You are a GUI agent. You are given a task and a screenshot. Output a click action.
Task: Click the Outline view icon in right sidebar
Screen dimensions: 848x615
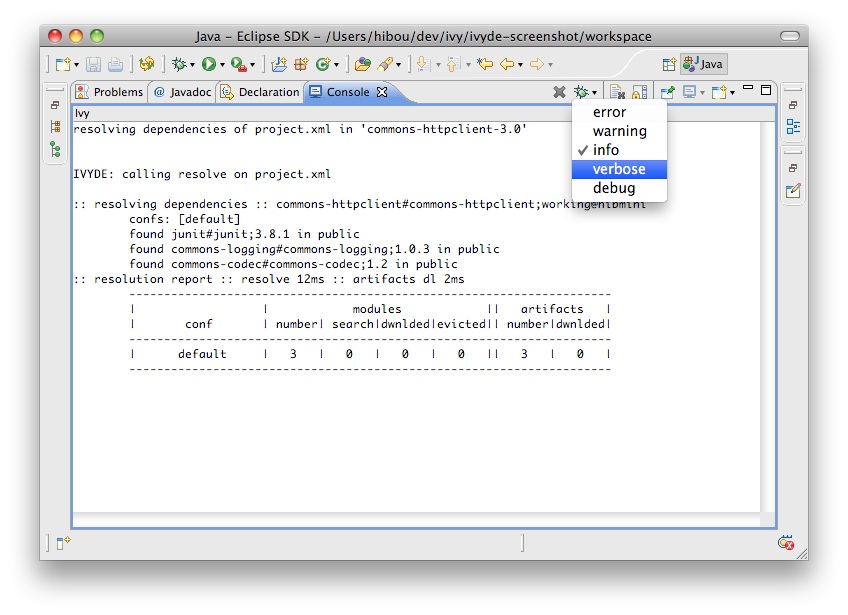click(x=793, y=126)
